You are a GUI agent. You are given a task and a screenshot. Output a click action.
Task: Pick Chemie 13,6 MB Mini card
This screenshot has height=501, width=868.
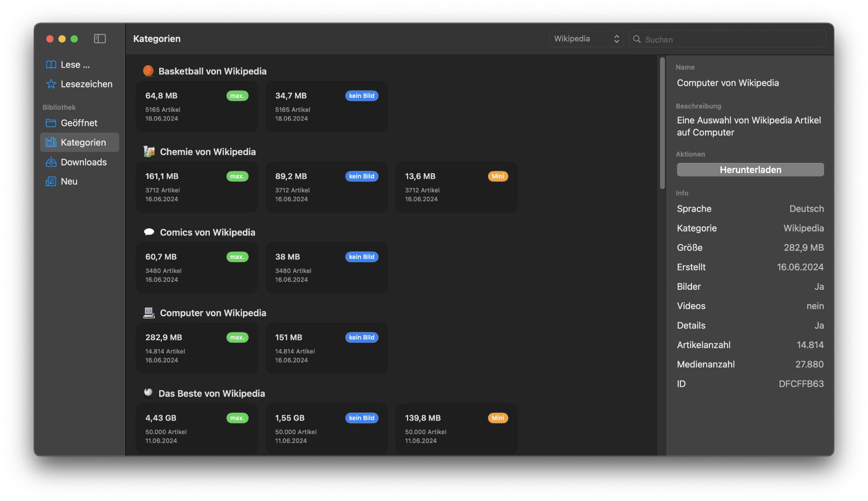456,187
